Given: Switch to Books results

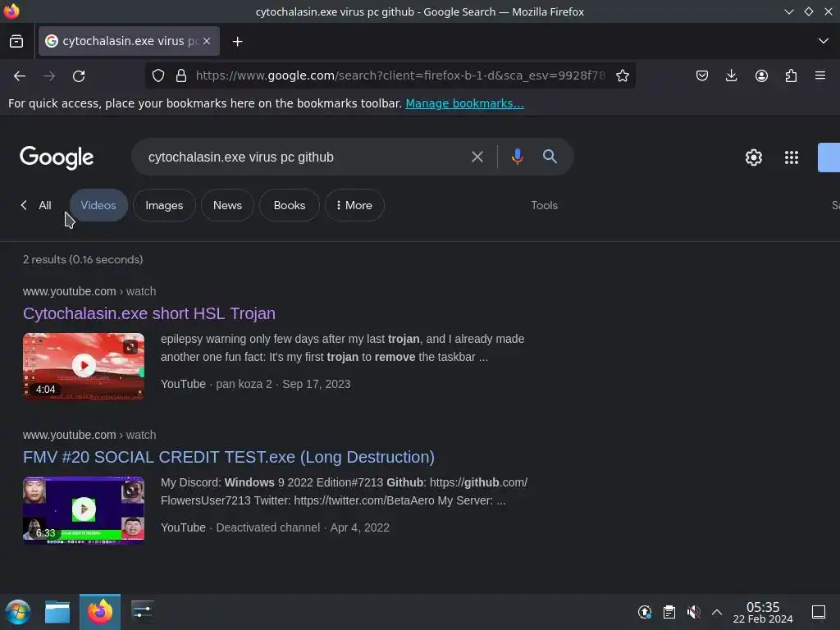Looking at the screenshot, I should (x=290, y=205).
